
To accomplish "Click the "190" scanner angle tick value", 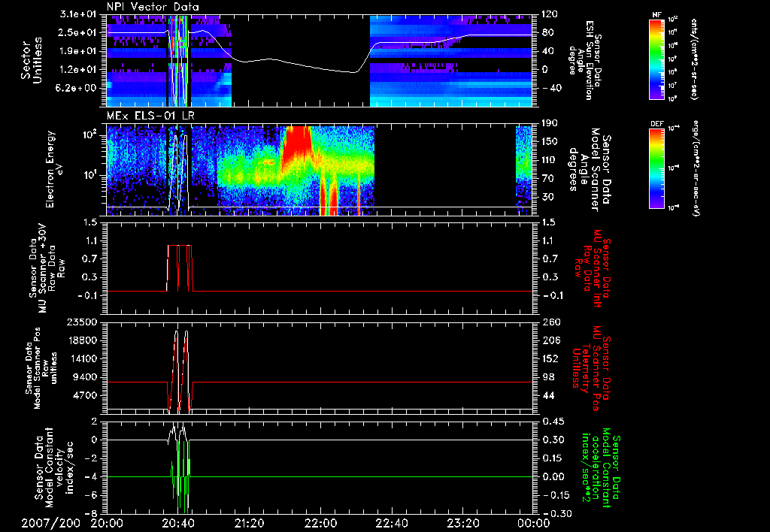I will tap(549, 123).
